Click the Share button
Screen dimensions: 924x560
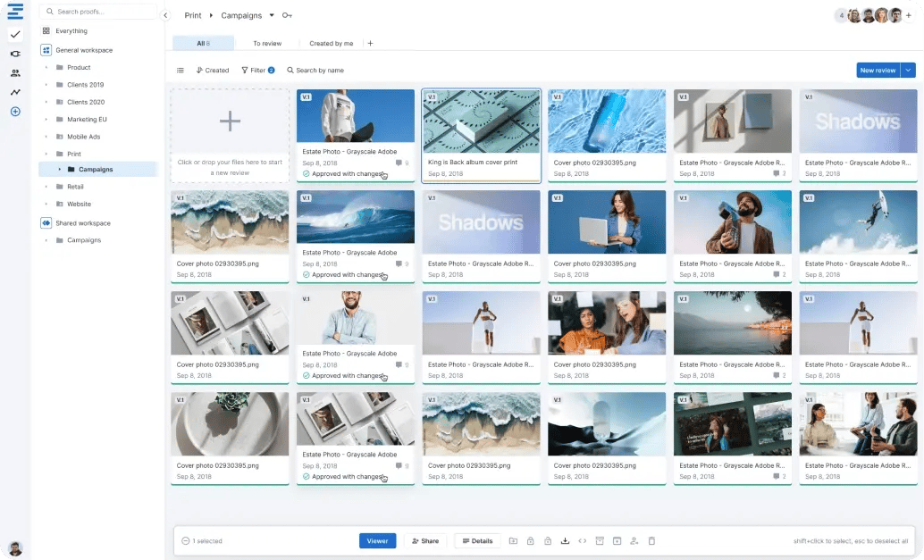pos(425,541)
